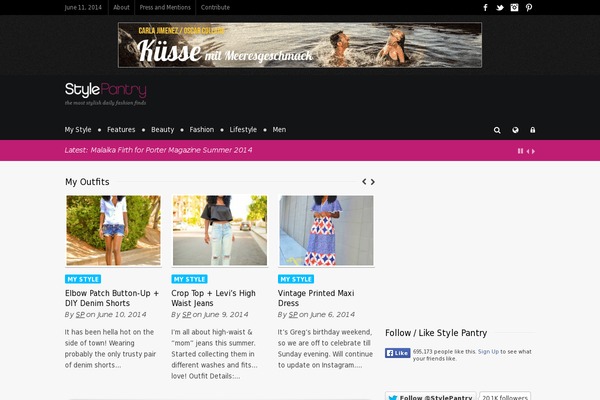Show next headline in Latest ticker
This screenshot has height=400, width=600.
[x=533, y=151]
